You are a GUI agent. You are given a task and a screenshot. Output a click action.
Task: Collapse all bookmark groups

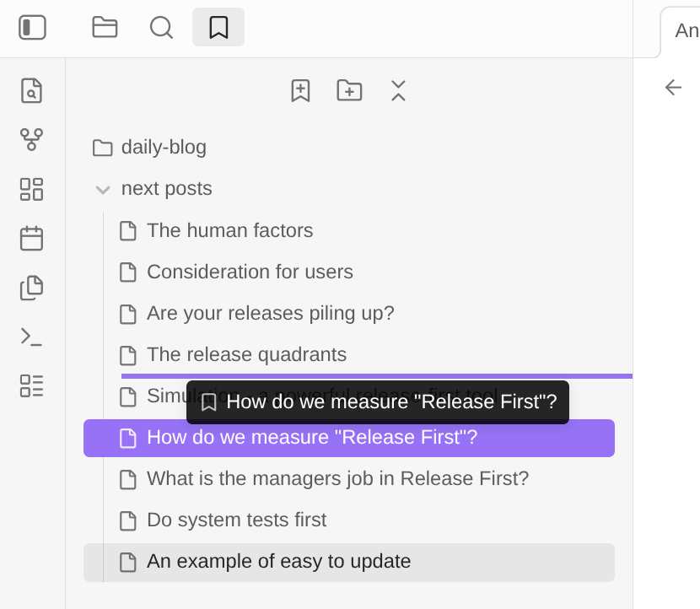(398, 91)
